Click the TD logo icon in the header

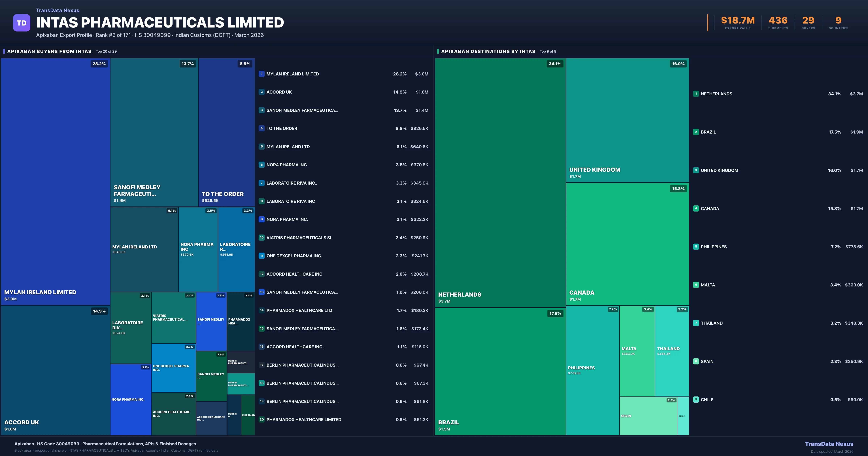22,22
